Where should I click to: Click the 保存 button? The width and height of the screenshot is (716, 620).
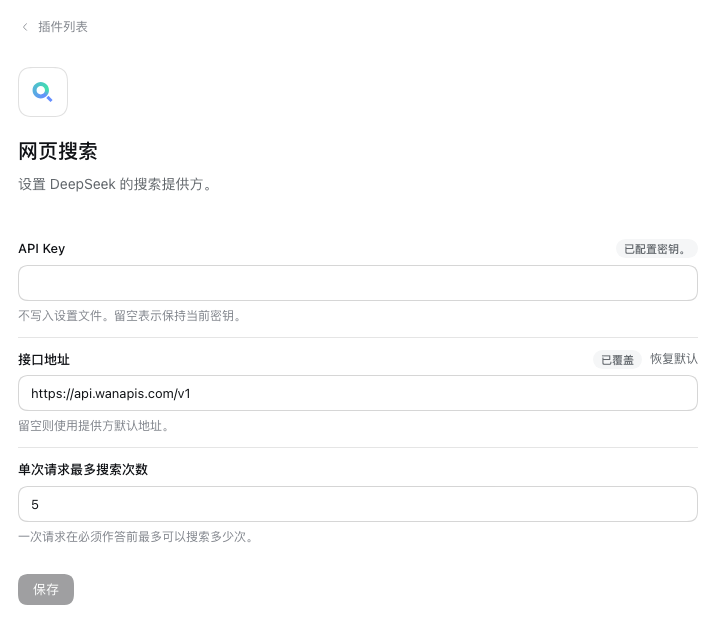[x=46, y=589]
